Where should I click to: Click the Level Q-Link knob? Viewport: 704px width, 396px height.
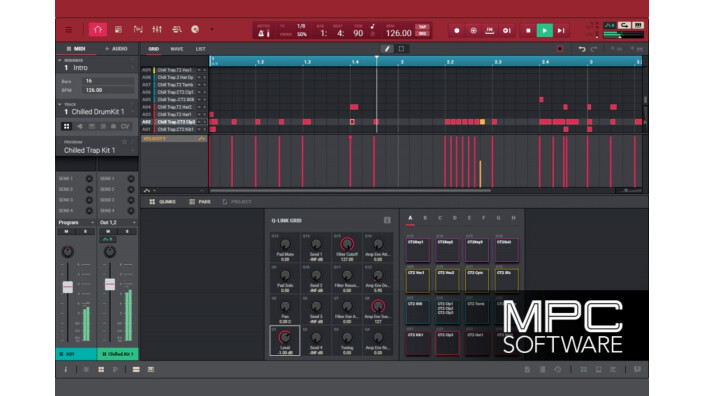point(285,337)
